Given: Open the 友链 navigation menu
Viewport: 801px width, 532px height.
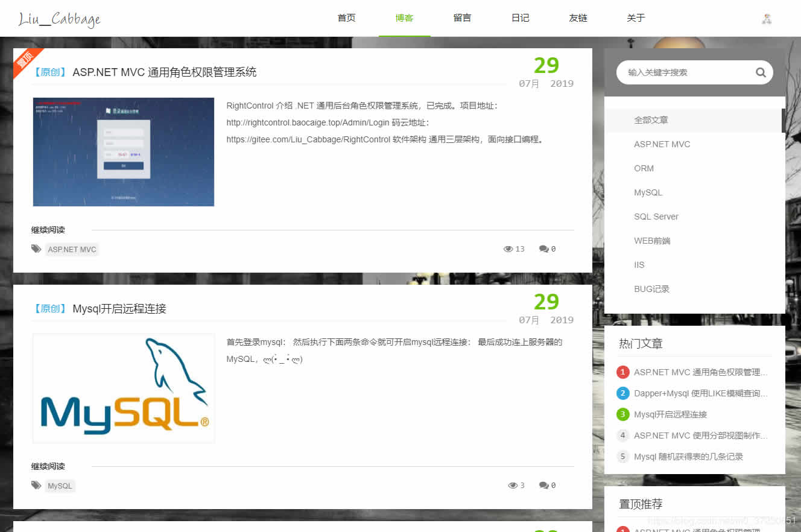Looking at the screenshot, I should [x=577, y=18].
